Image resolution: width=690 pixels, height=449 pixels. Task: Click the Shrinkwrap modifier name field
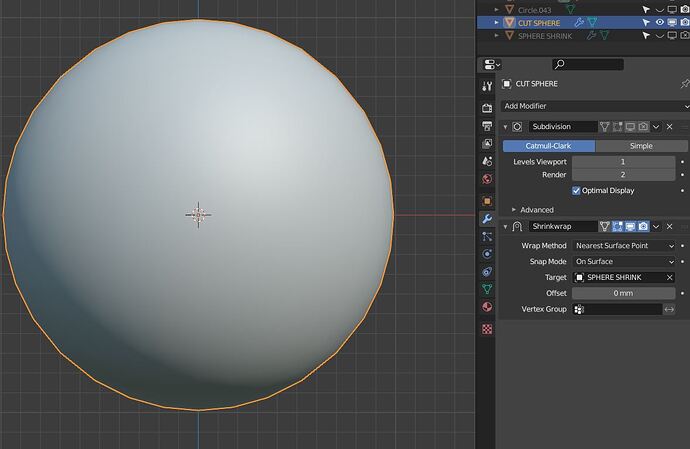click(x=563, y=226)
